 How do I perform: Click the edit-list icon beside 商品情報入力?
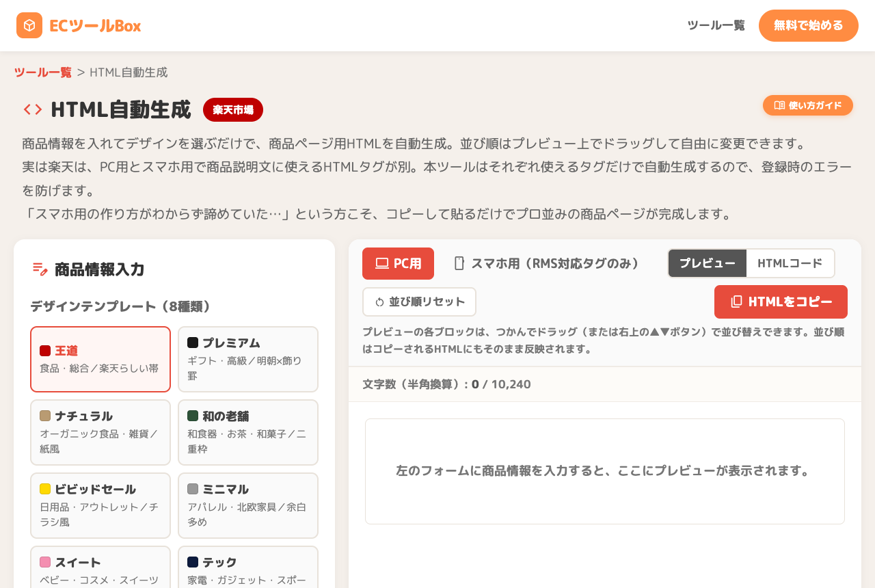(x=40, y=269)
